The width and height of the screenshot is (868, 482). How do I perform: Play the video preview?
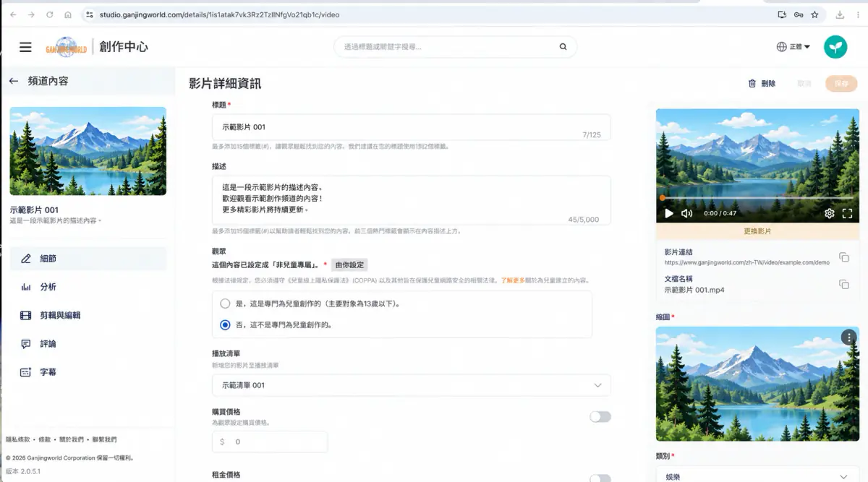(668, 213)
